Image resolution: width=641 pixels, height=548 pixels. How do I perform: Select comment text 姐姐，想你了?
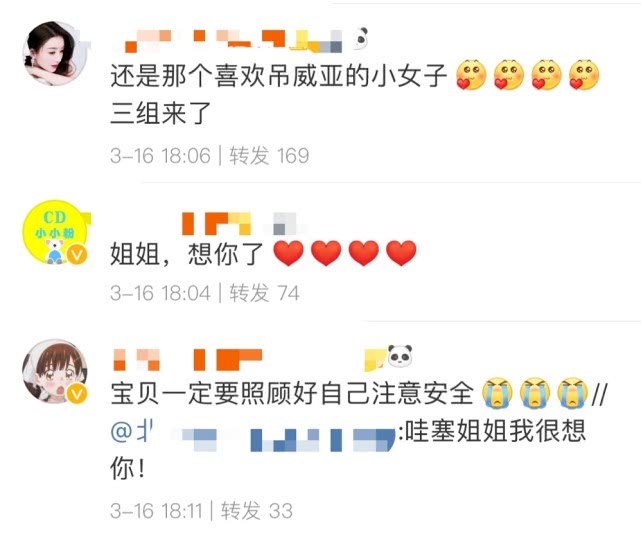[x=187, y=254]
